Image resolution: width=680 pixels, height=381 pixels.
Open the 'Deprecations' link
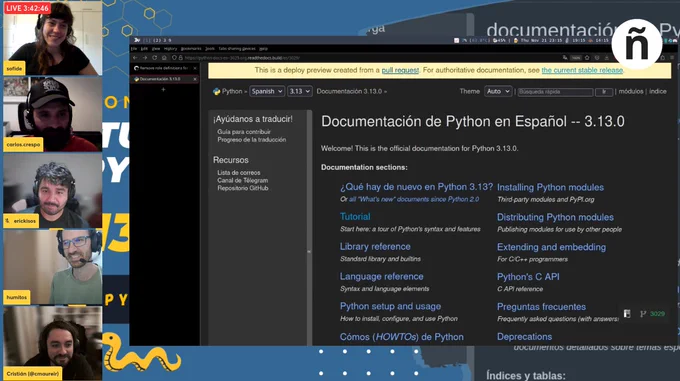point(524,337)
